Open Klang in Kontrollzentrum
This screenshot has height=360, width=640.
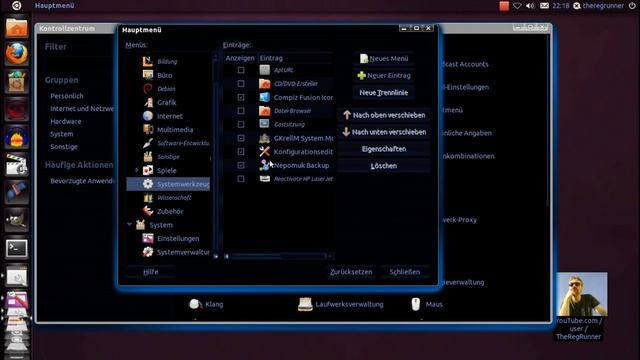coord(206,304)
